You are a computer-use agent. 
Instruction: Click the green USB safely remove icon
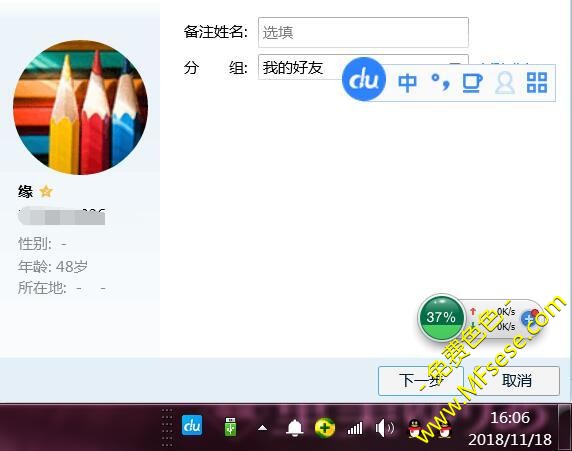231,427
